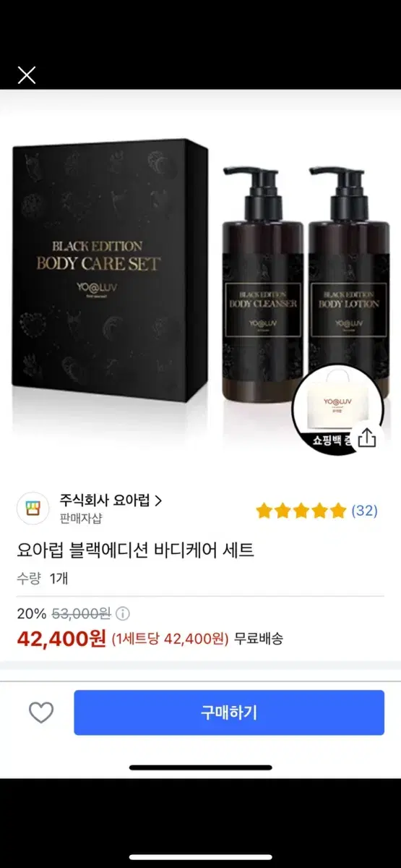This screenshot has width=401, height=868.
Task: Tap the home indicator bar at the bottom
Action: point(201,767)
